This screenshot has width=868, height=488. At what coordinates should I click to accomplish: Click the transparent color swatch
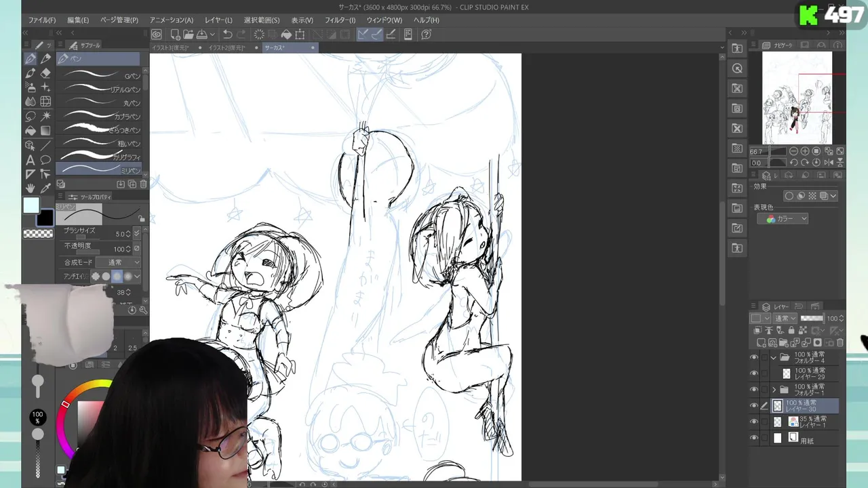(38, 234)
